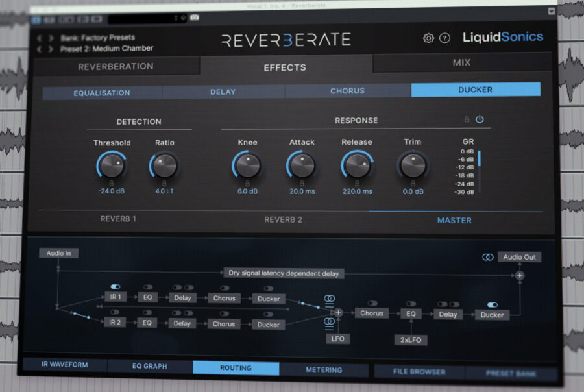
Task: Open the FILE BROWSER panel
Action: pyautogui.click(x=420, y=368)
